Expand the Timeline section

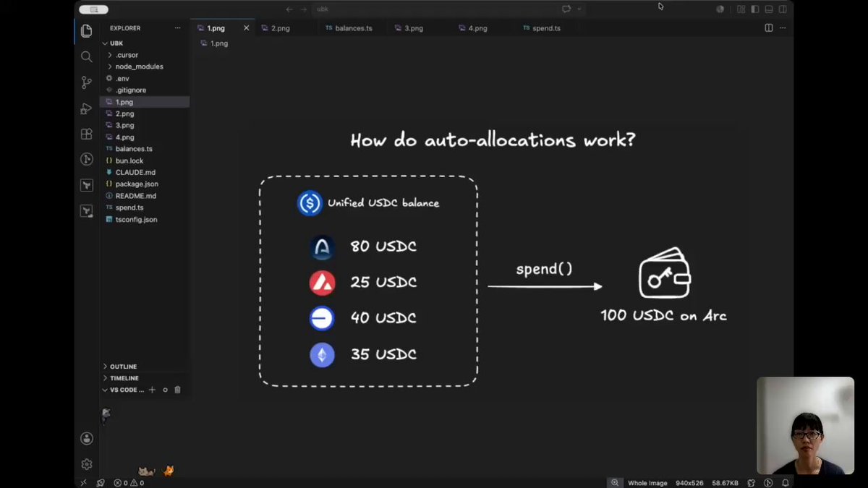pos(145,378)
